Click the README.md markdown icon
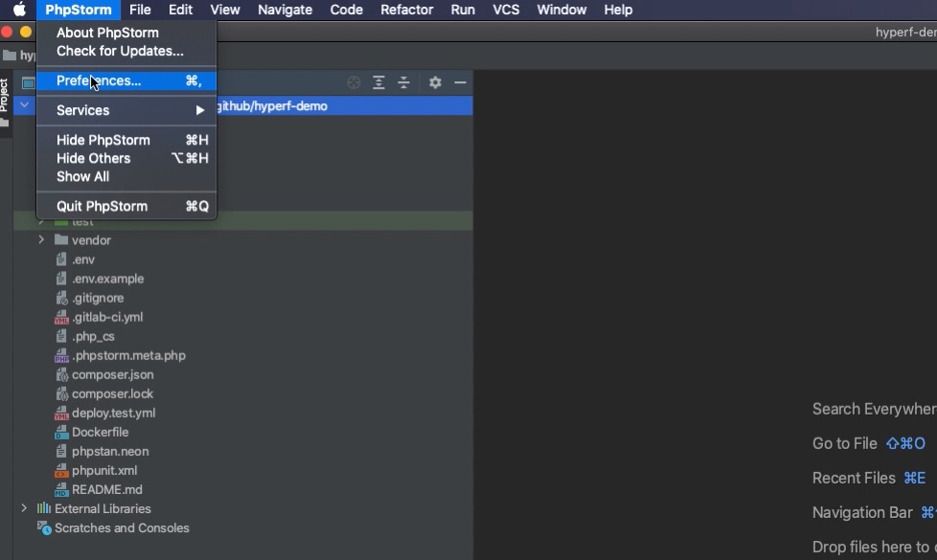The image size is (937, 560). click(x=61, y=489)
